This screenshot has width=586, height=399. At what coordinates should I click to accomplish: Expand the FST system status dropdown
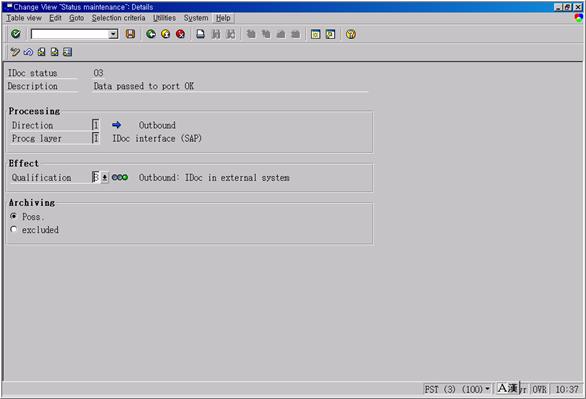pos(487,389)
